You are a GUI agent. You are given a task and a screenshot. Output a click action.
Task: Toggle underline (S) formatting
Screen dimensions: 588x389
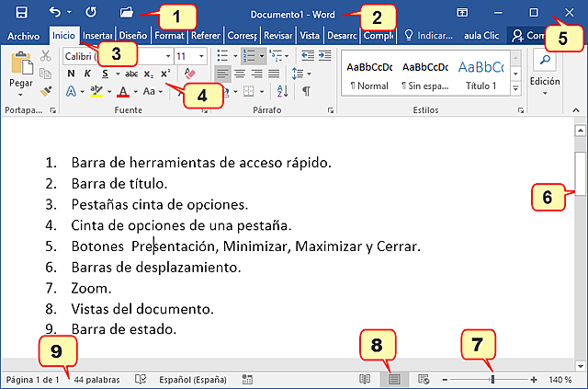105,74
